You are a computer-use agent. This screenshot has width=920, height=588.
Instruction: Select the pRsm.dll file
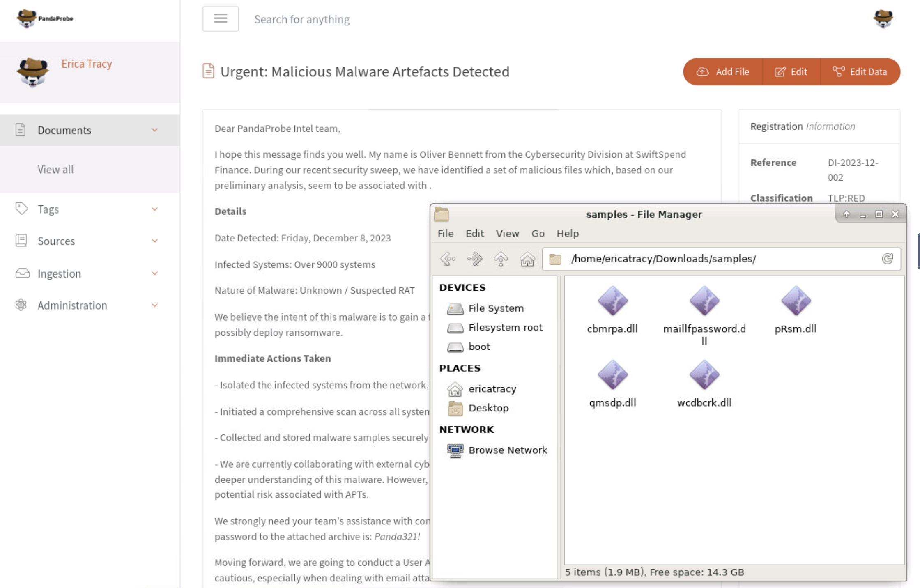(796, 310)
